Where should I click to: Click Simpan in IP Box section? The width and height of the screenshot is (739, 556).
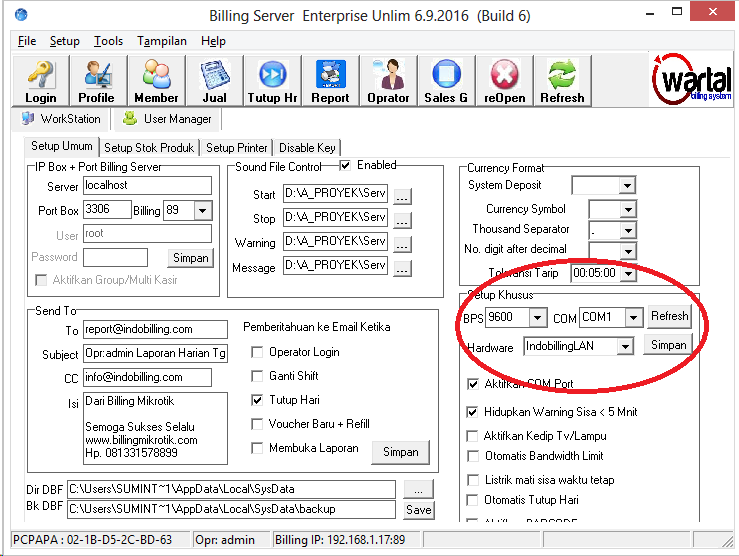[x=190, y=258]
